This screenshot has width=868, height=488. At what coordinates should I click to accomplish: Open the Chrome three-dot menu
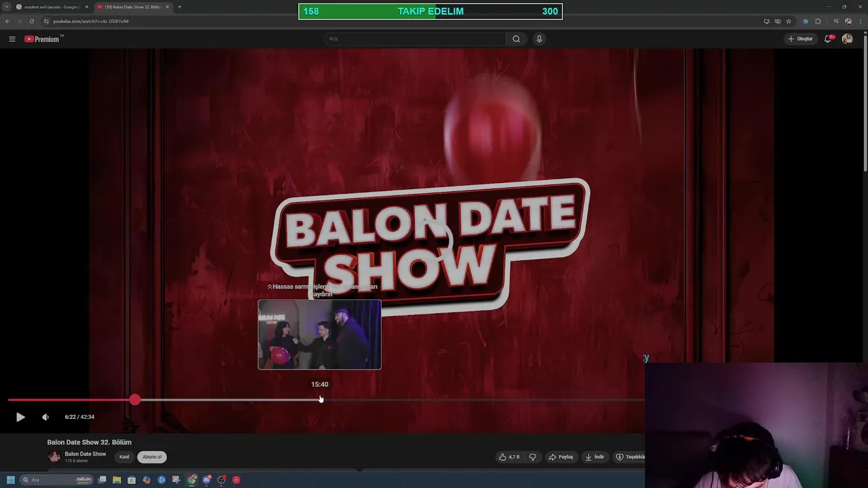[x=860, y=21]
